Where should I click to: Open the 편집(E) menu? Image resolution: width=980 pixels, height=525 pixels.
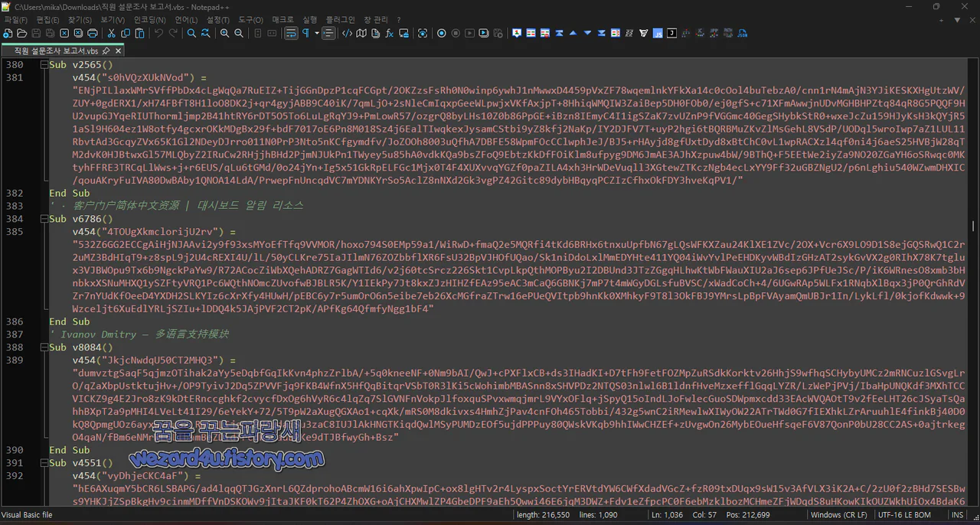[x=47, y=19]
